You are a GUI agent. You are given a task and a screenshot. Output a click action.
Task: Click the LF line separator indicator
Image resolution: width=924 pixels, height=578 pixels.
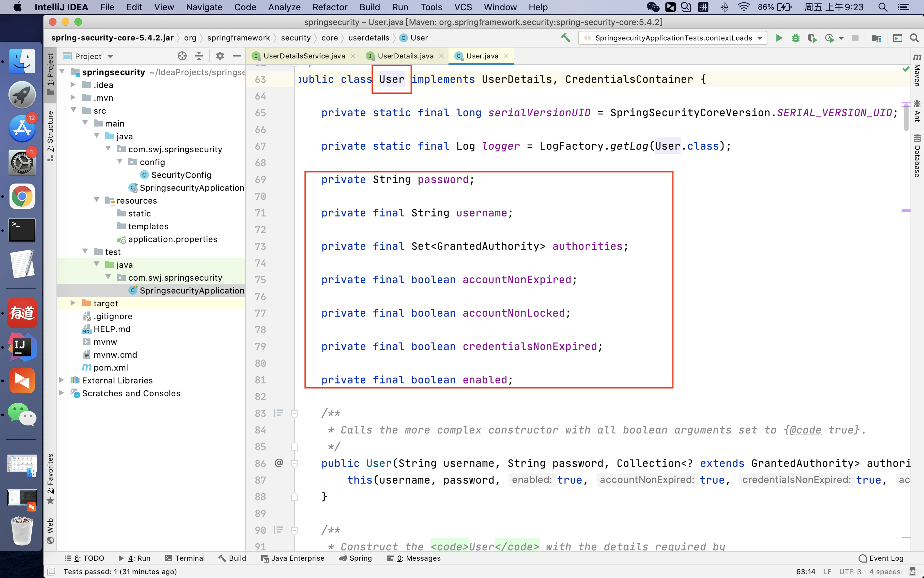pos(827,572)
